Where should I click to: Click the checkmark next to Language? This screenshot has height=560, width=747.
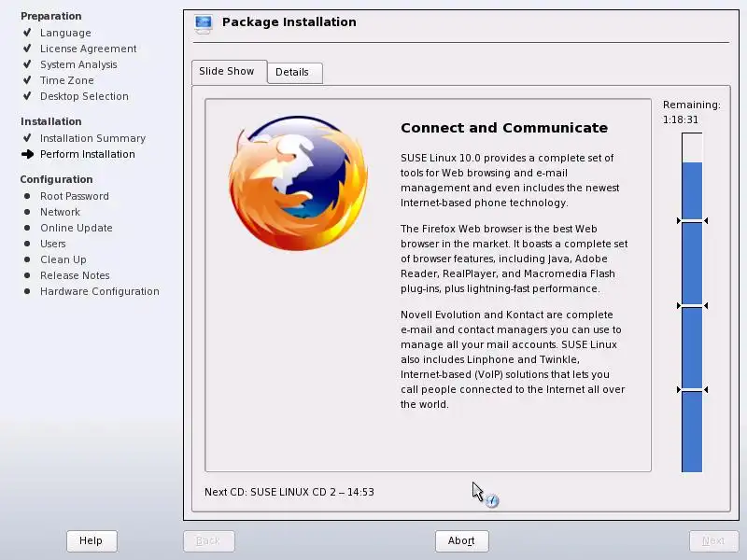[x=27, y=33]
